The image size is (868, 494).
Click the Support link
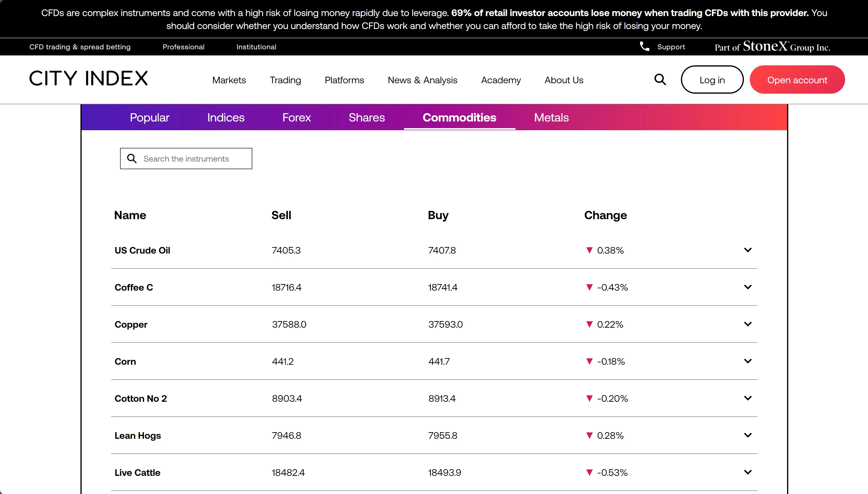(x=671, y=47)
